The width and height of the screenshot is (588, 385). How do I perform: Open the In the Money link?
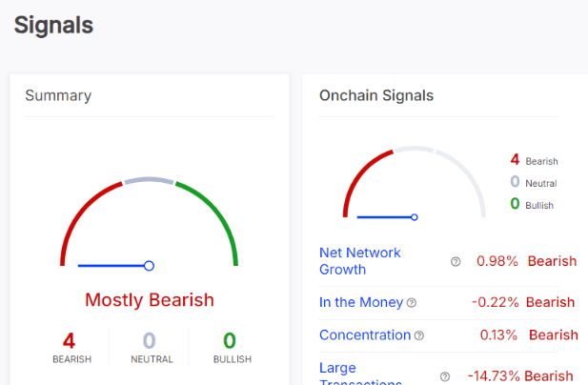(361, 302)
